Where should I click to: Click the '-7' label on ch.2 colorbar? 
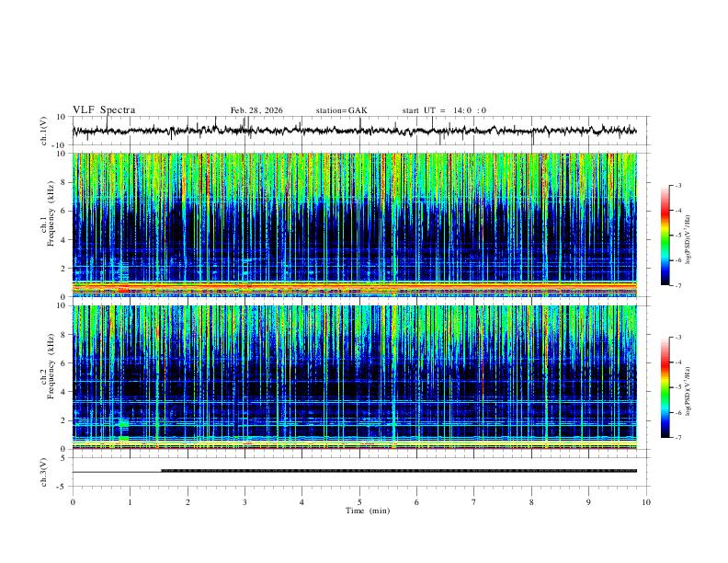[x=678, y=438]
